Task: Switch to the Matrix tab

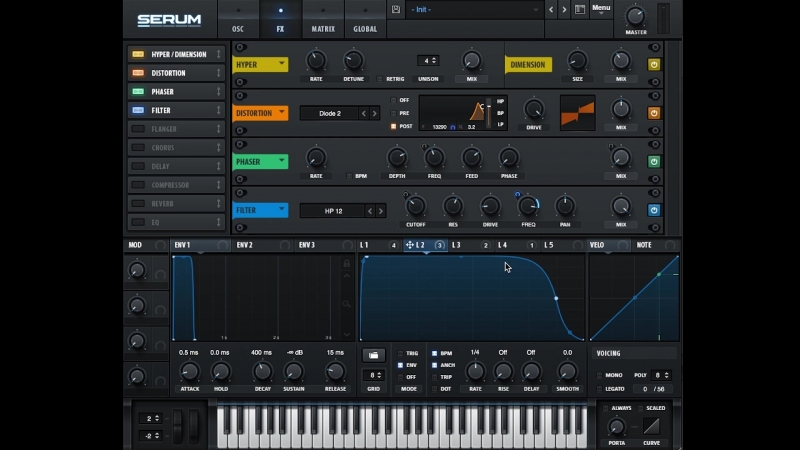Action: pos(323,20)
